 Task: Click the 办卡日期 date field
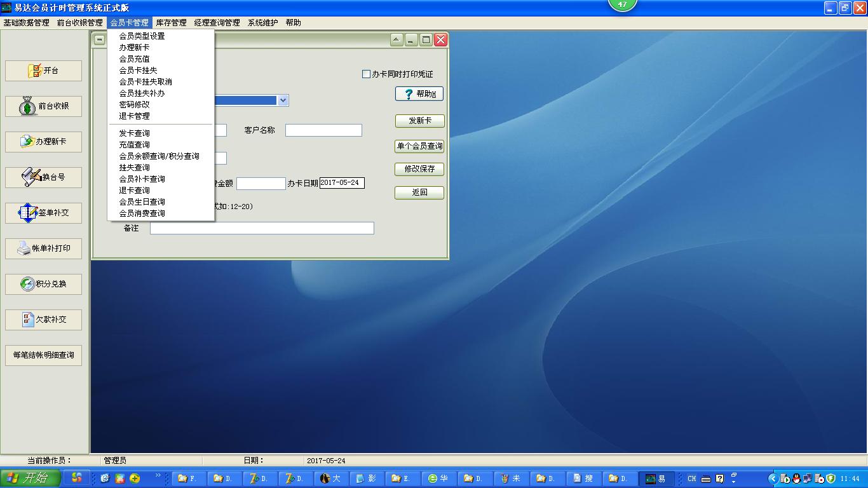point(342,183)
